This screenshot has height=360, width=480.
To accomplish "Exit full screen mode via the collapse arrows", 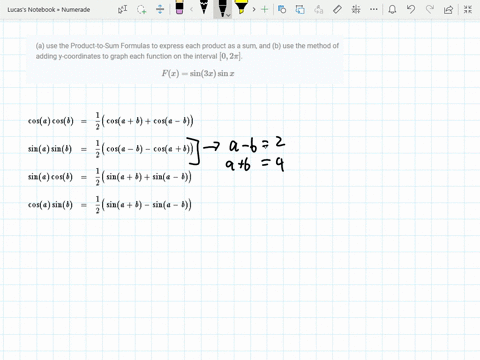I will click(468, 9).
